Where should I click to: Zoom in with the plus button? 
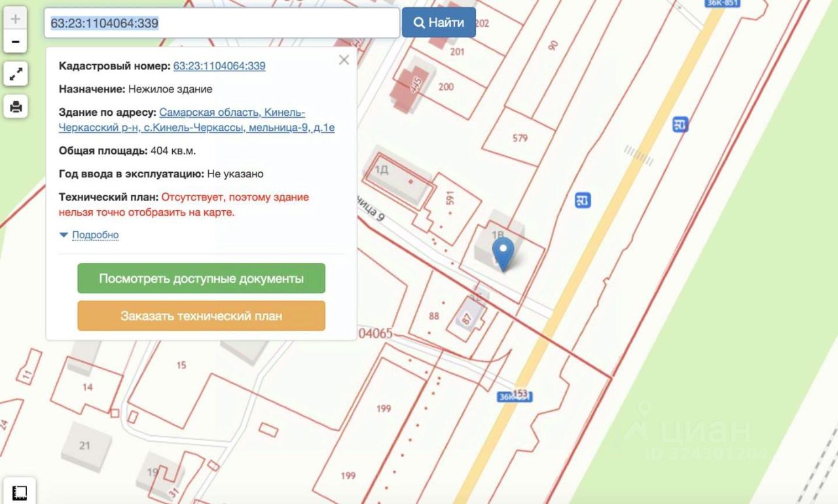tap(16, 18)
